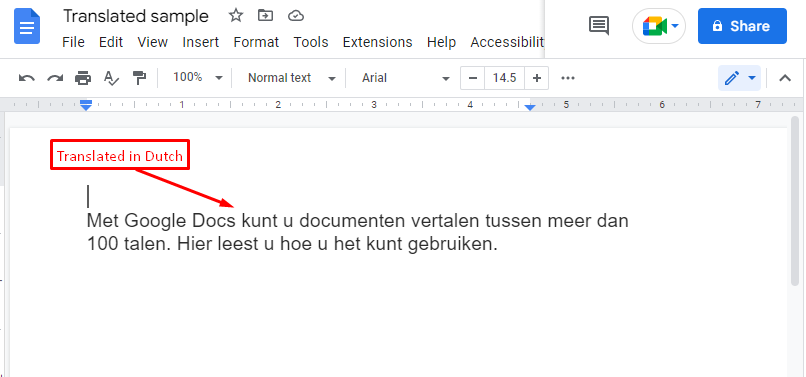Open the editing mode pencil dropdown
Image resolution: width=806 pixels, height=377 pixels.
[x=740, y=78]
